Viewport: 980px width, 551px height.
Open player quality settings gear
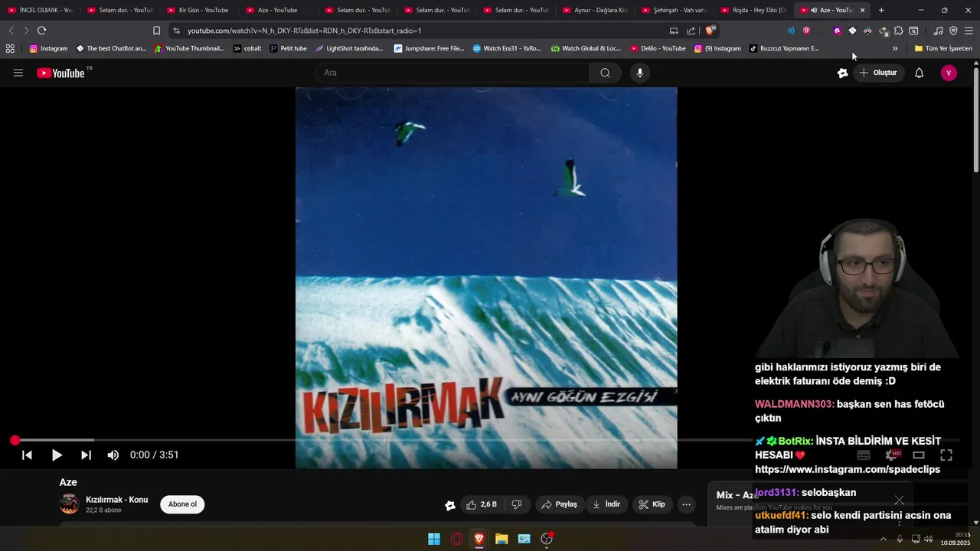point(891,455)
